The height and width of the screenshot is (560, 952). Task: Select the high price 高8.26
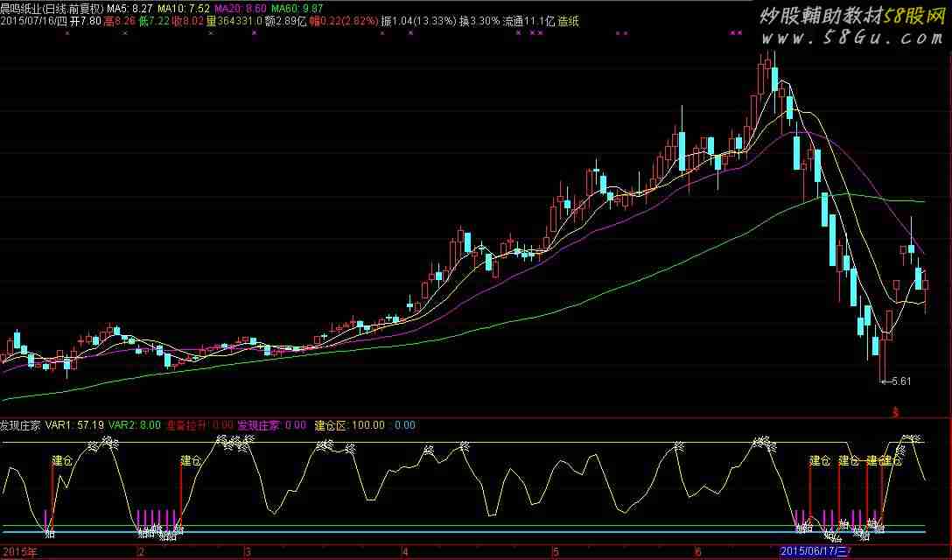pyautogui.click(x=120, y=21)
